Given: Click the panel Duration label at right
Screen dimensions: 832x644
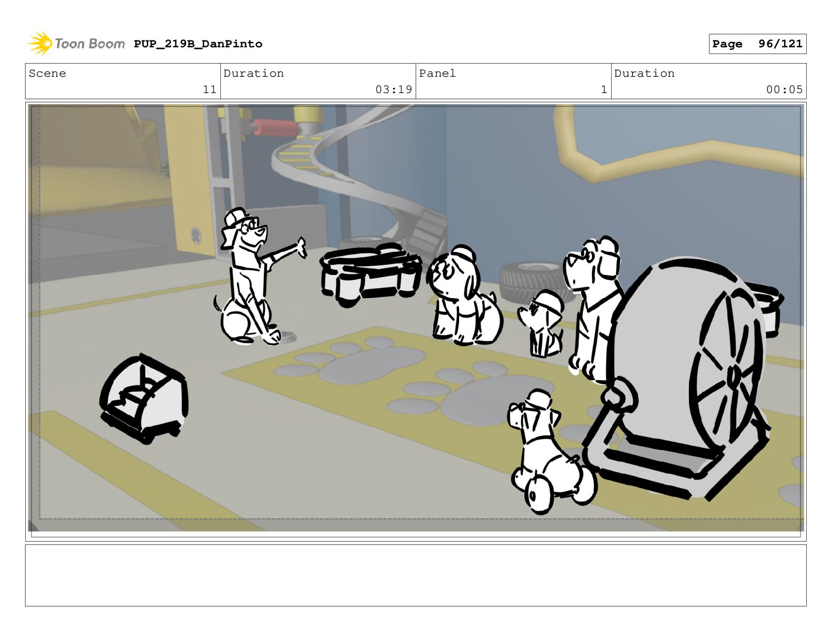Looking at the screenshot, I should pyautogui.click(x=644, y=73).
